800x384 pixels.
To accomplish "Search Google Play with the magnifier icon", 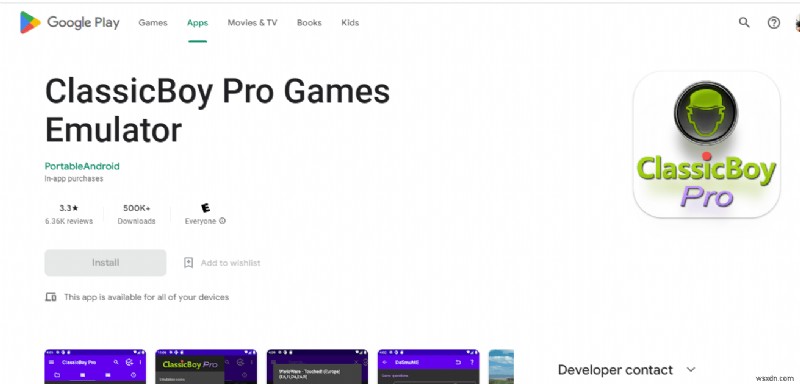I will pos(744,22).
